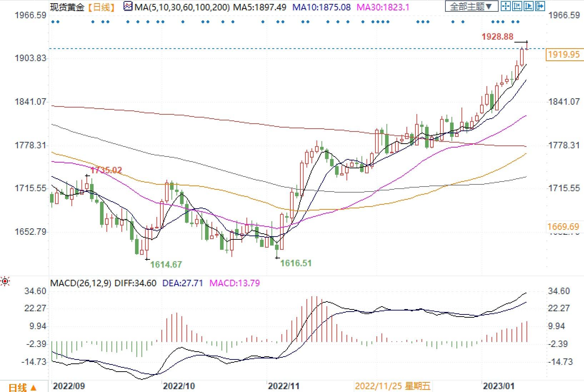Expand the 日线 period selector at bottom left
Screen dimensions: 584x392
pyautogui.click(x=22, y=387)
